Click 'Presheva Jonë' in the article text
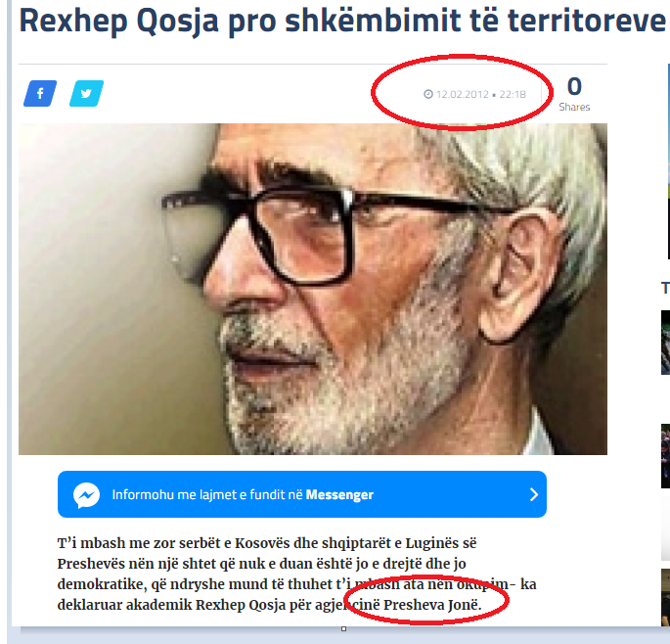Image resolution: width=670 pixels, height=644 pixels. (x=432, y=605)
